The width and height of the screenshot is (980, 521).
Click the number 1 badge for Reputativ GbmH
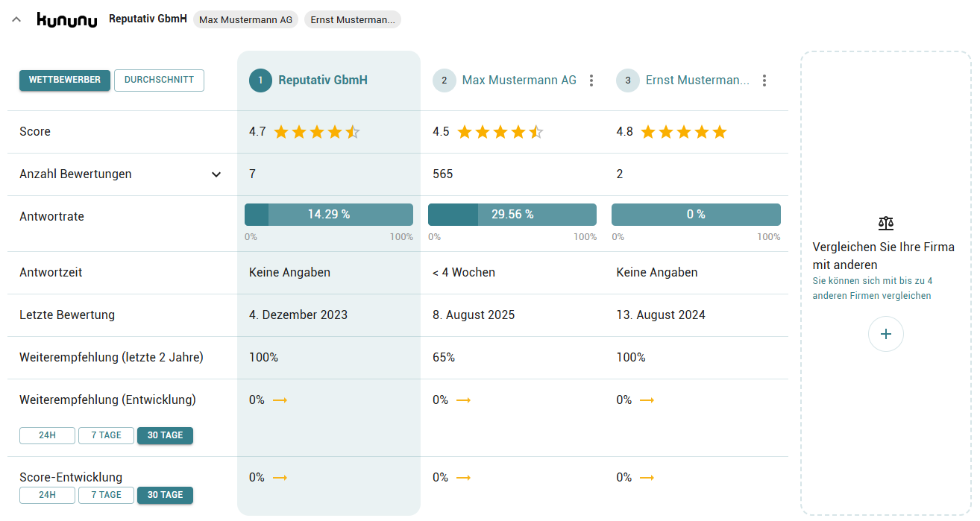tap(260, 80)
